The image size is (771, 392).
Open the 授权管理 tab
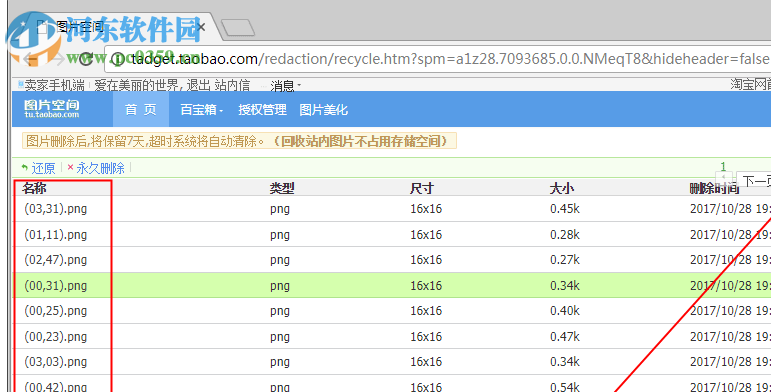pyautogui.click(x=262, y=110)
